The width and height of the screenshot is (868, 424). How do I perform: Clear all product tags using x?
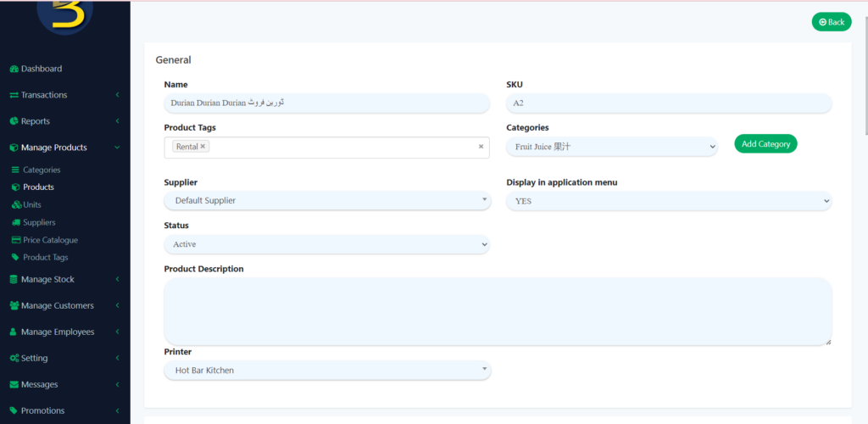point(481,147)
